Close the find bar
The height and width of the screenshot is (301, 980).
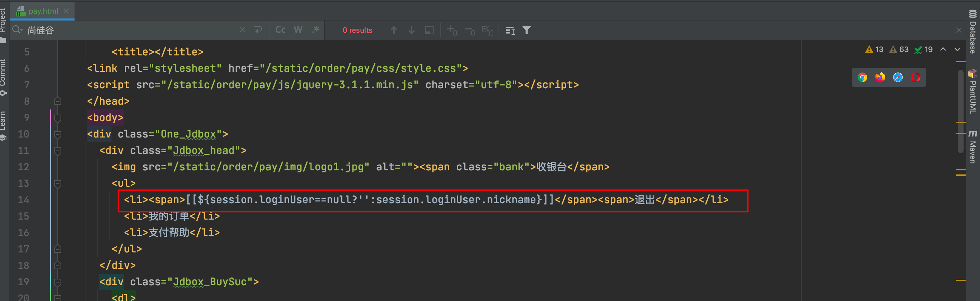(959, 30)
